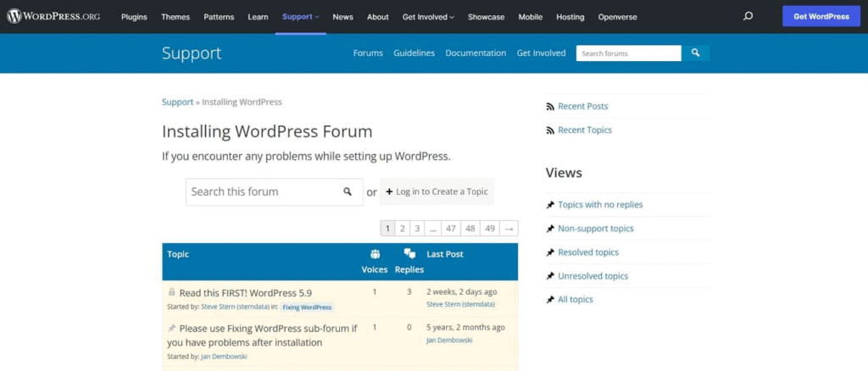The image size is (868, 371).
Task: Open the site search magnifier icon
Action: (748, 17)
